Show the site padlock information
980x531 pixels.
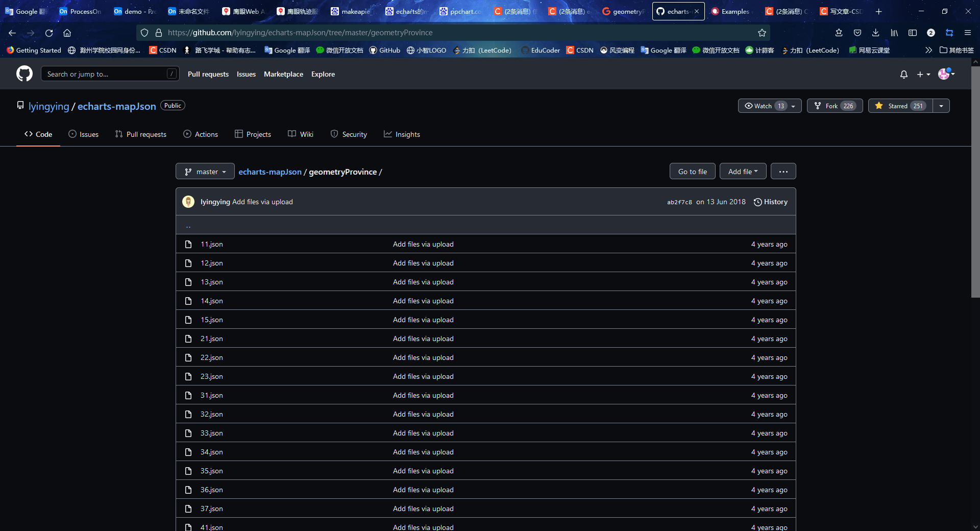coord(159,33)
